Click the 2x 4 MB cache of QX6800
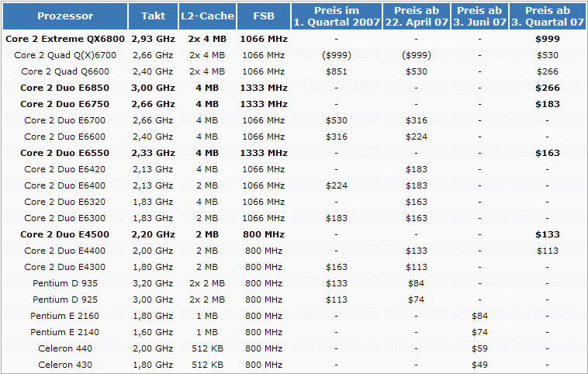Viewport: 588px width, 374px height. tap(207, 39)
